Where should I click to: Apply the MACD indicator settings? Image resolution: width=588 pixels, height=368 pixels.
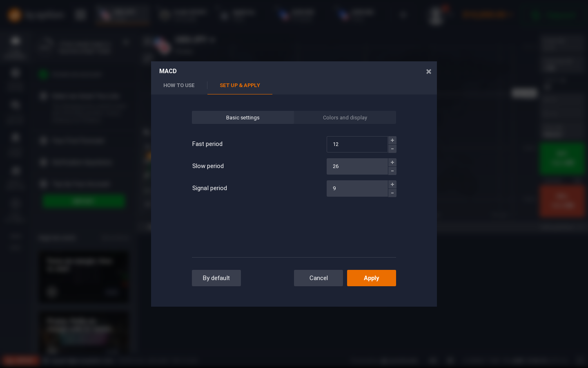click(x=372, y=278)
